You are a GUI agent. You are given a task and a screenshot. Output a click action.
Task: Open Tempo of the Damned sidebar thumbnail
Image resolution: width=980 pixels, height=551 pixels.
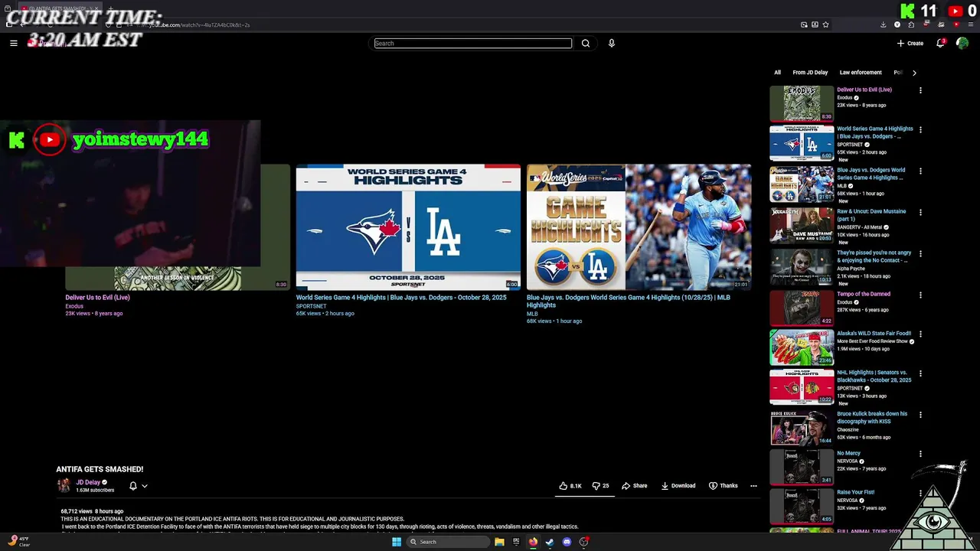(802, 308)
